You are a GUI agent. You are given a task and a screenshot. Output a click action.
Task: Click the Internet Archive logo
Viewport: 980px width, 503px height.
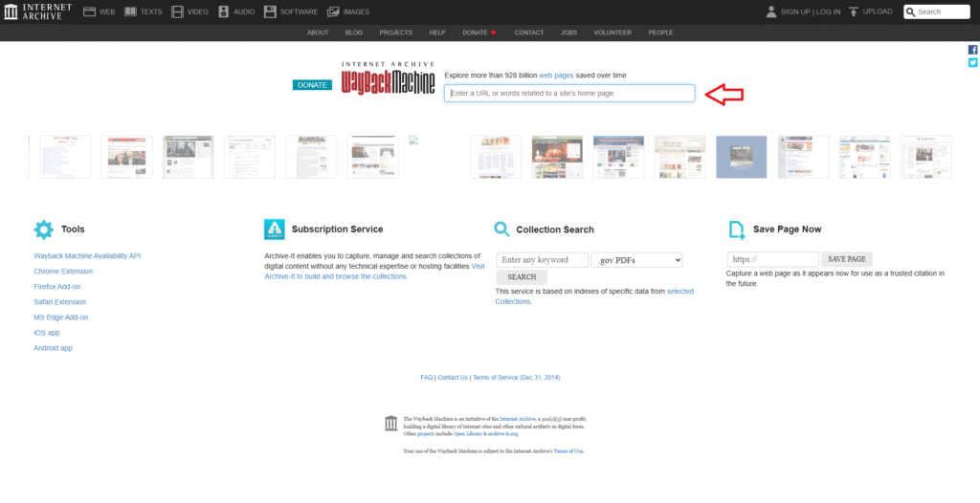point(37,11)
